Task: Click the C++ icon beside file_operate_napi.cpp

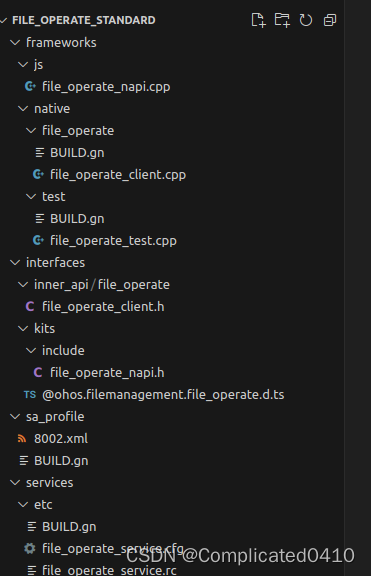Action: [x=30, y=86]
